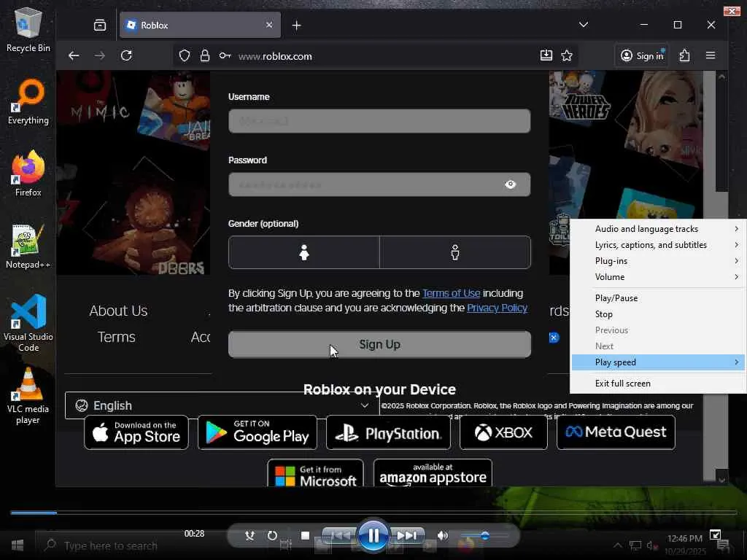Open the Plug-ins submenu
The height and width of the screenshot is (560, 747).
[x=658, y=261]
